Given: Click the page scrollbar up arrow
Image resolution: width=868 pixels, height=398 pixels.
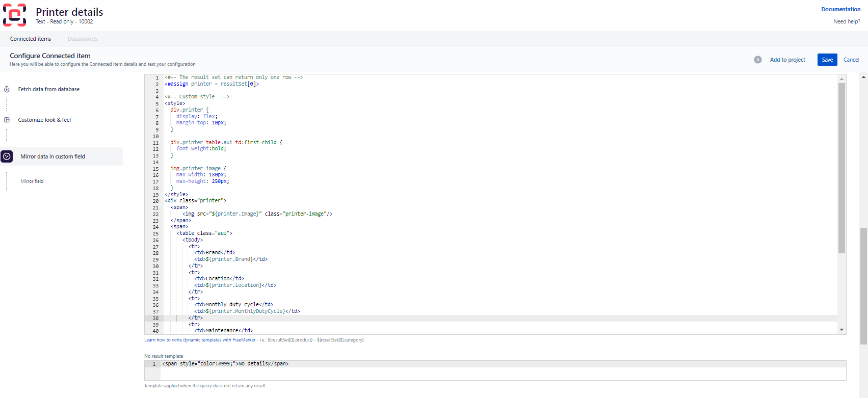Looking at the screenshot, I should (863, 77).
